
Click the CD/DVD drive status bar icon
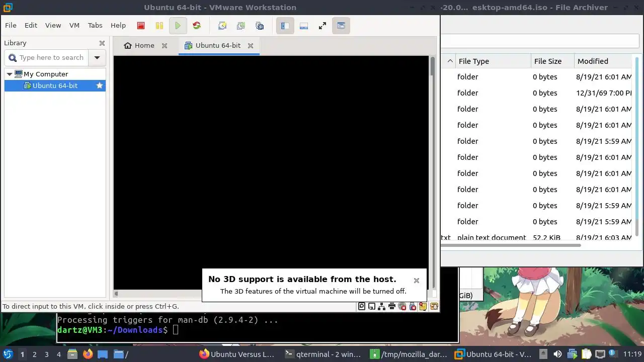[372, 306]
